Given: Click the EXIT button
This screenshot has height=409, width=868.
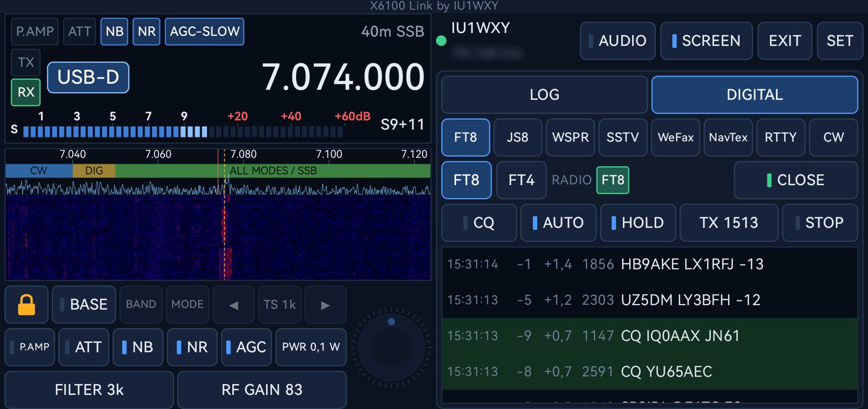Looking at the screenshot, I should [785, 41].
